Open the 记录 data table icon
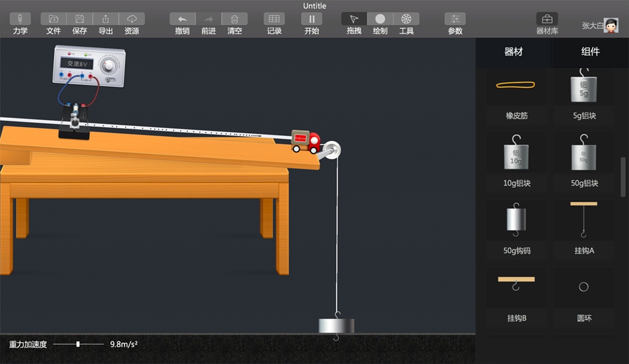The height and width of the screenshot is (364, 629). [275, 19]
